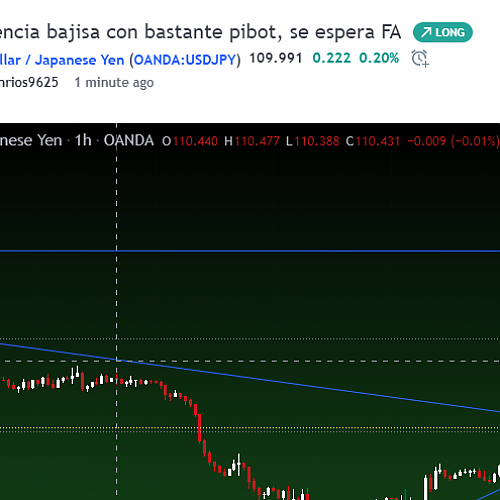Open author nrios9625 profile
The width and height of the screenshot is (500, 500).
pyautogui.click(x=29, y=82)
